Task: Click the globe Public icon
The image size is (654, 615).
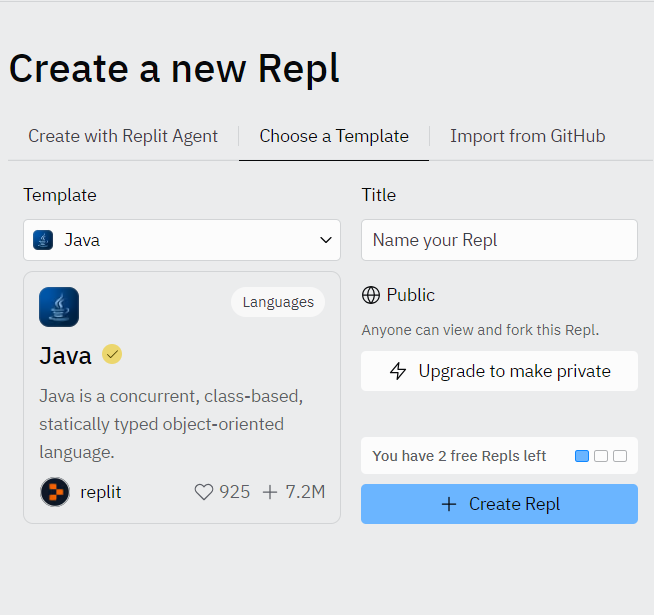Action: (x=371, y=295)
